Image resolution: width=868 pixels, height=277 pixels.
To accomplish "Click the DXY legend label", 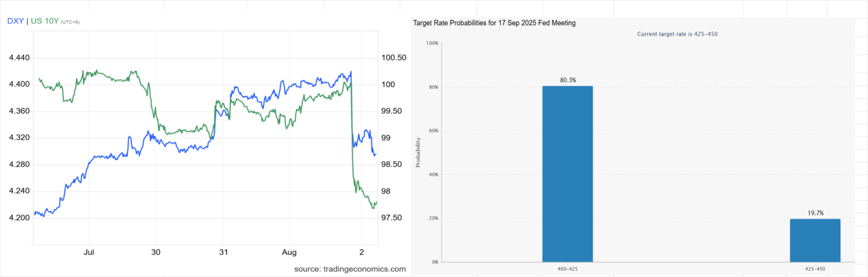I will pos(15,21).
